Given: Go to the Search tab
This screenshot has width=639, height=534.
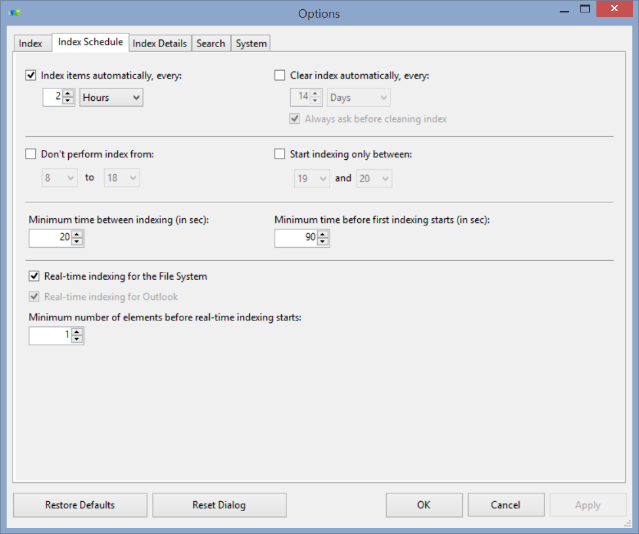Looking at the screenshot, I should pyautogui.click(x=211, y=43).
